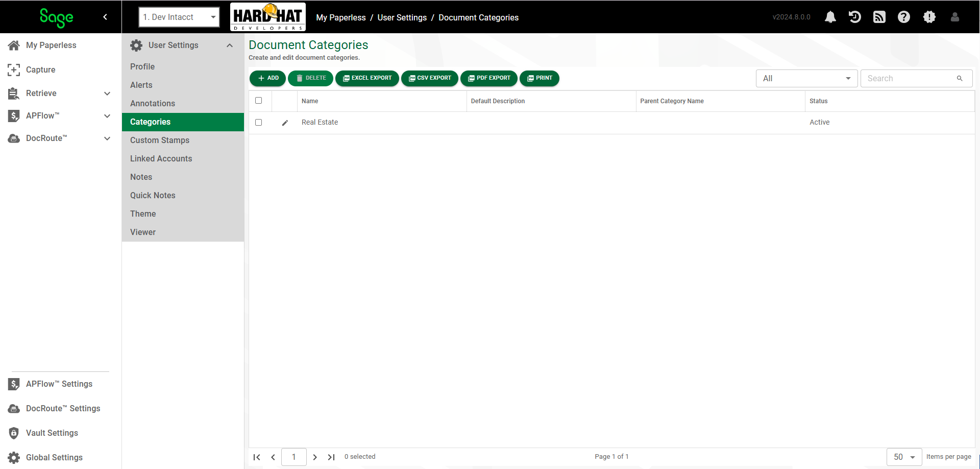Open the 50 items per page dropdown
980x469 pixels.
coord(904,457)
